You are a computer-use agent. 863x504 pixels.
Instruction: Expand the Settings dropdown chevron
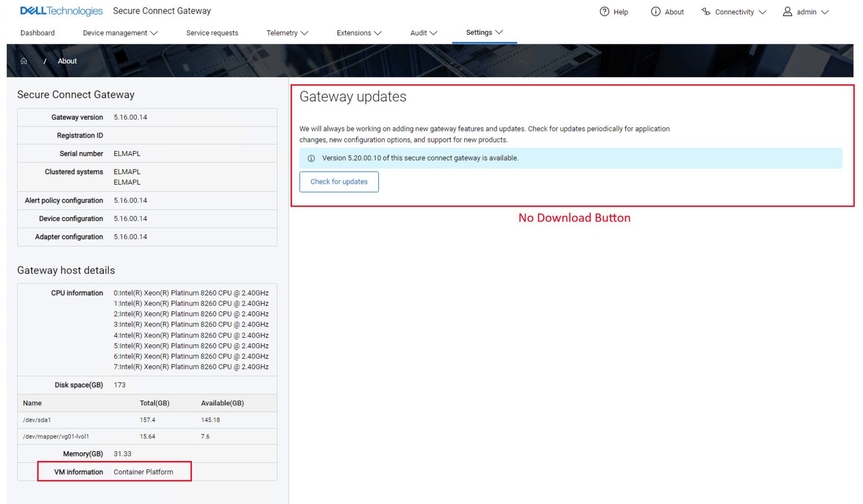point(499,32)
